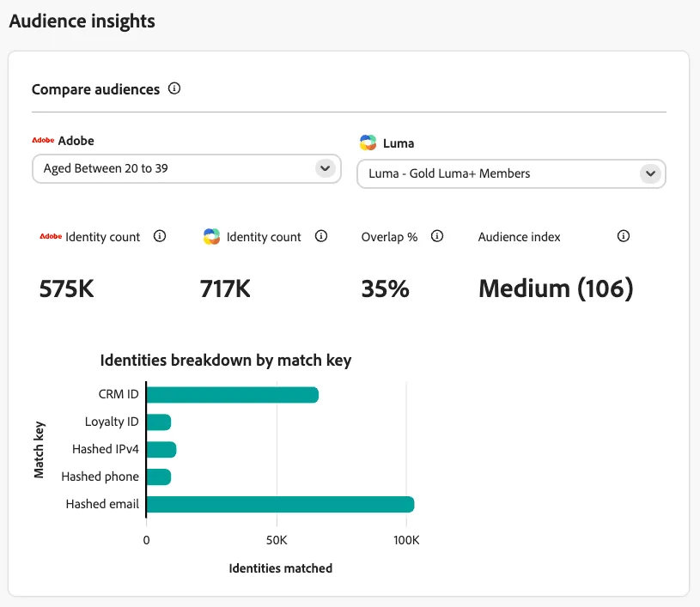Click the Audience index metric label
The width and height of the screenshot is (700, 607).
pos(519,237)
